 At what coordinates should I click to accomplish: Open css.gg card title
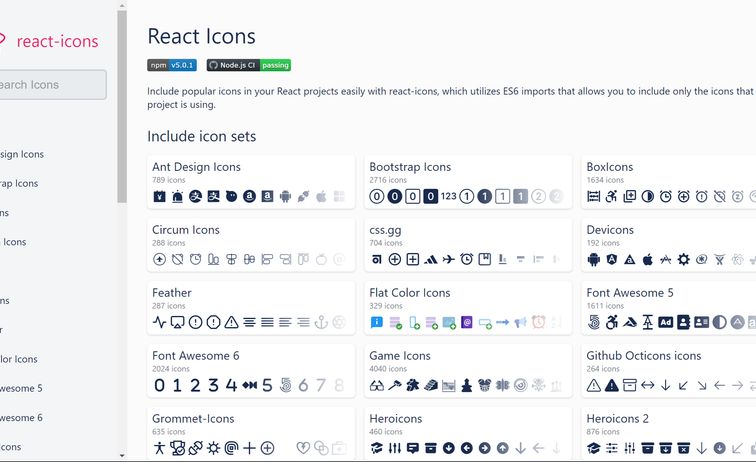coord(385,231)
